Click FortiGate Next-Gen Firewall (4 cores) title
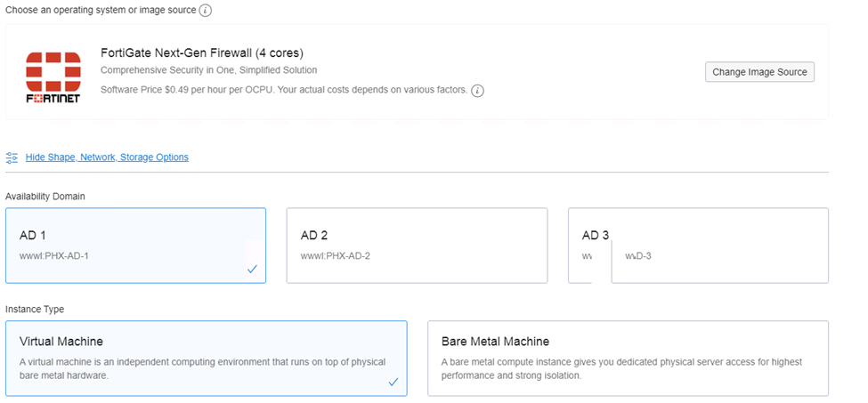This screenshot has height=403, width=868. [202, 53]
